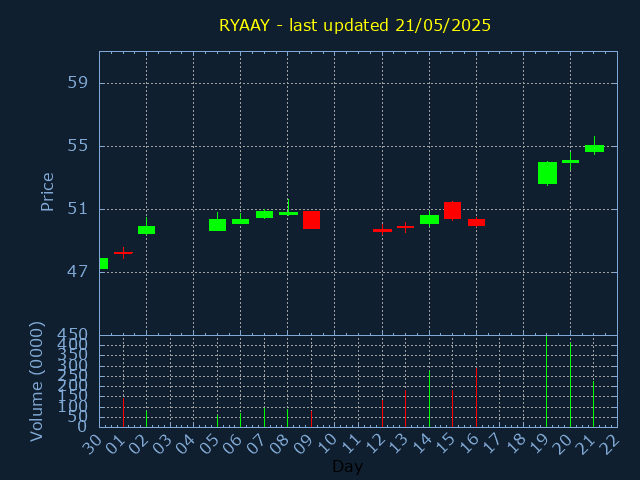Click the 55 price axis label

click(x=78, y=146)
